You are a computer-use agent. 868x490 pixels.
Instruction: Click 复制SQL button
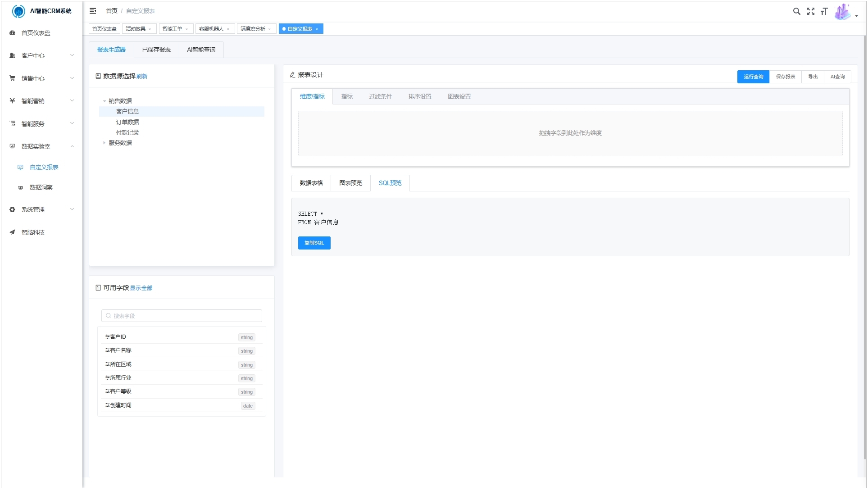314,243
